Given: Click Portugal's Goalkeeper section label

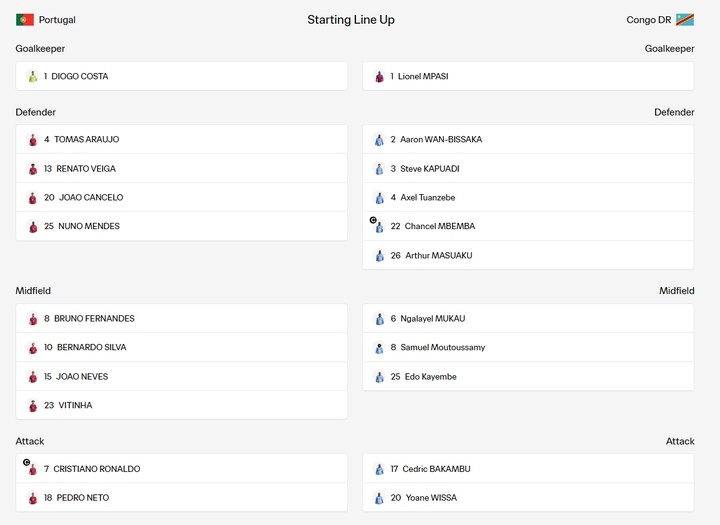Looking at the screenshot, I should (40, 49).
